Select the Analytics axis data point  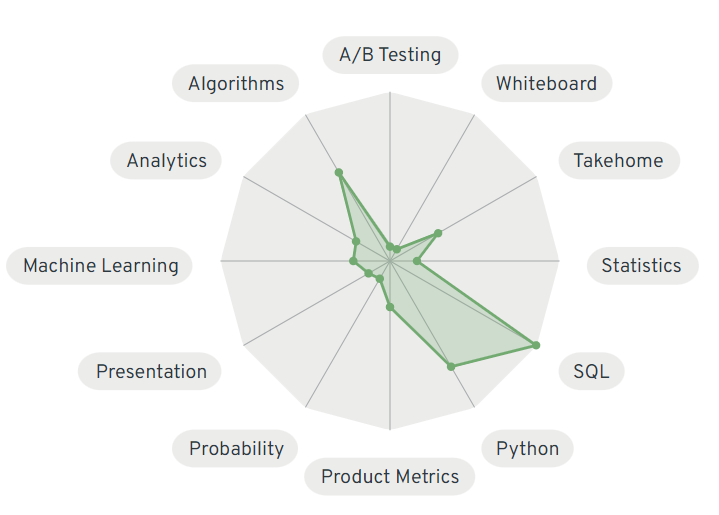coord(356,241)
